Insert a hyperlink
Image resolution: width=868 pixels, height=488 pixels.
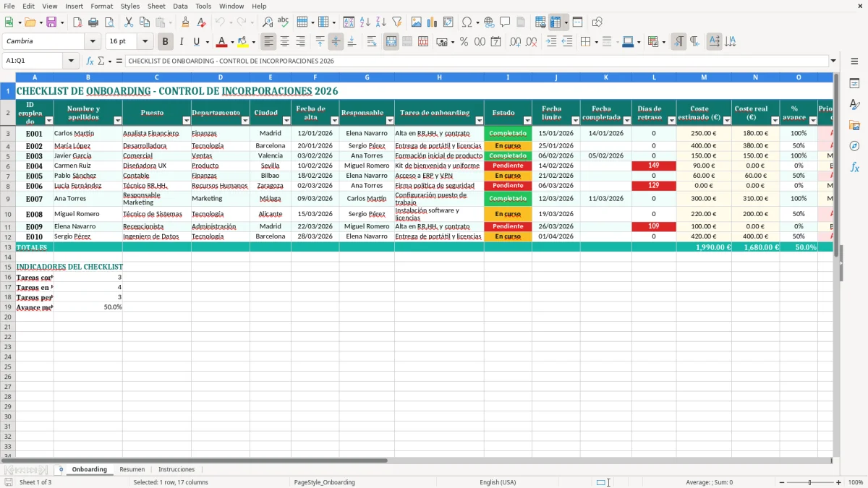489,22
